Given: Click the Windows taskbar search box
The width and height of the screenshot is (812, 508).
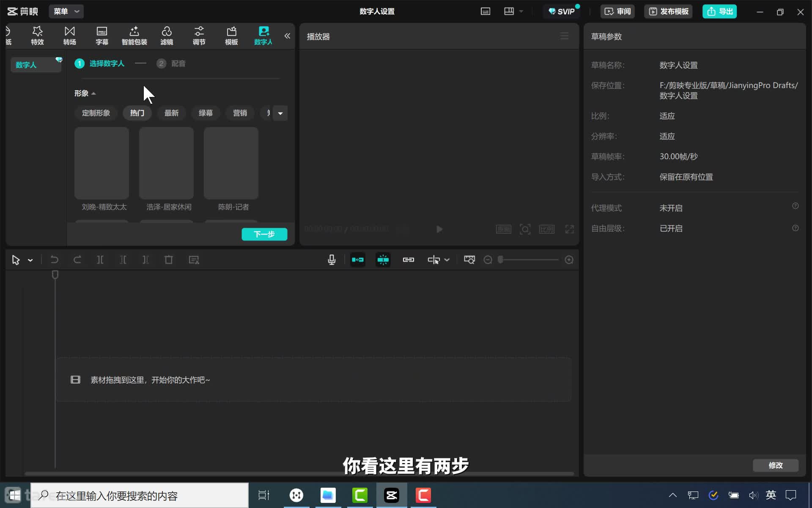Looking at the screenshot, I should pos(140,496).
